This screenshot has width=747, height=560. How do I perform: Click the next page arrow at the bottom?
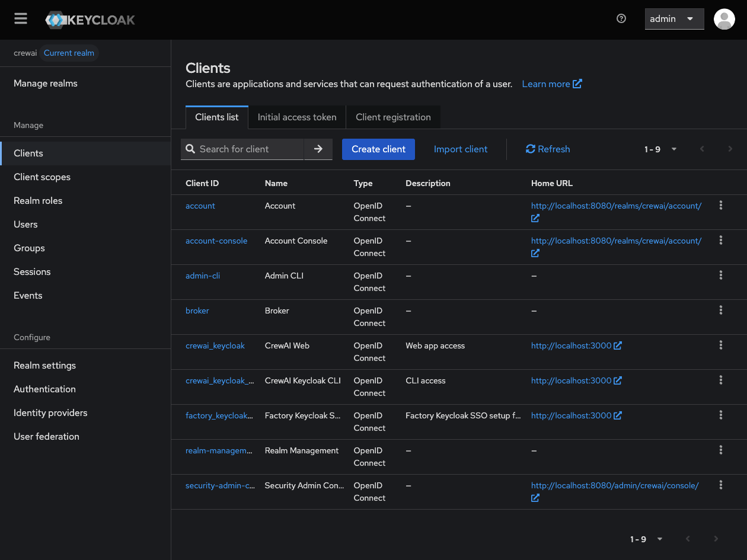[716, 539]
